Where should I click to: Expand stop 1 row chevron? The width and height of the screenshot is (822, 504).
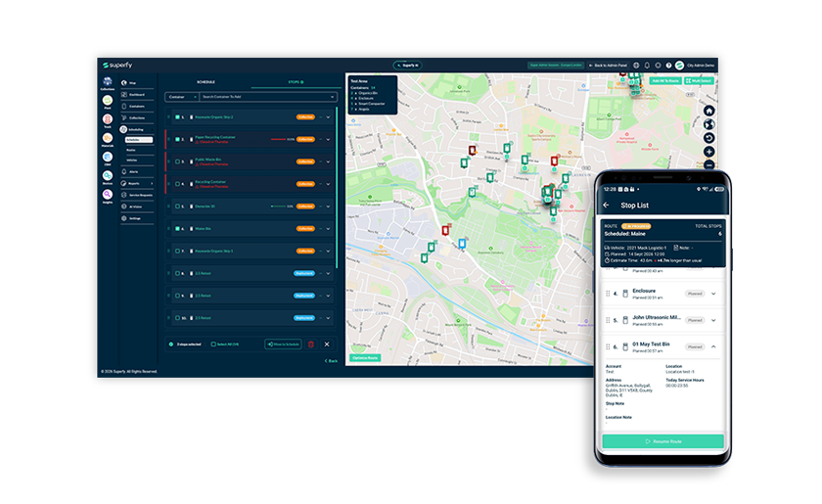coord(328,117)
